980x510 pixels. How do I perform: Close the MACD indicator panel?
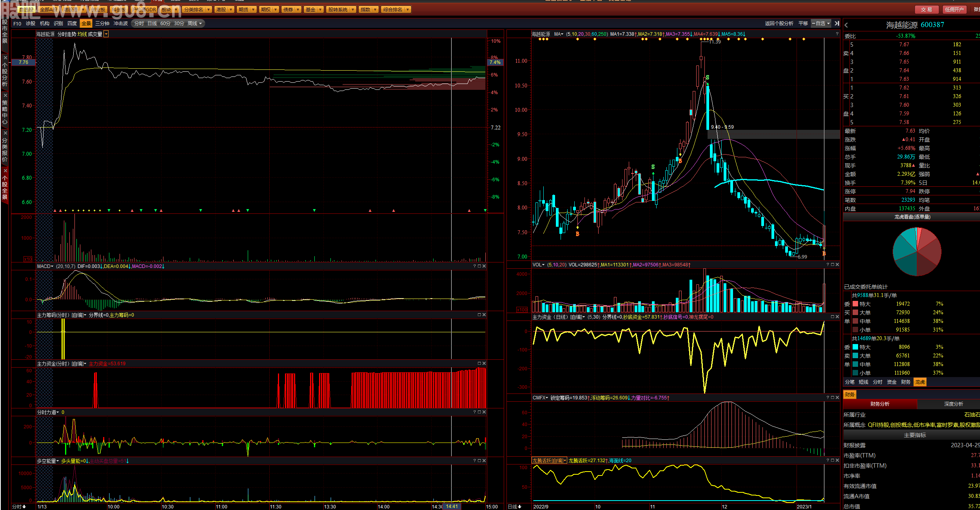(484, 266)
